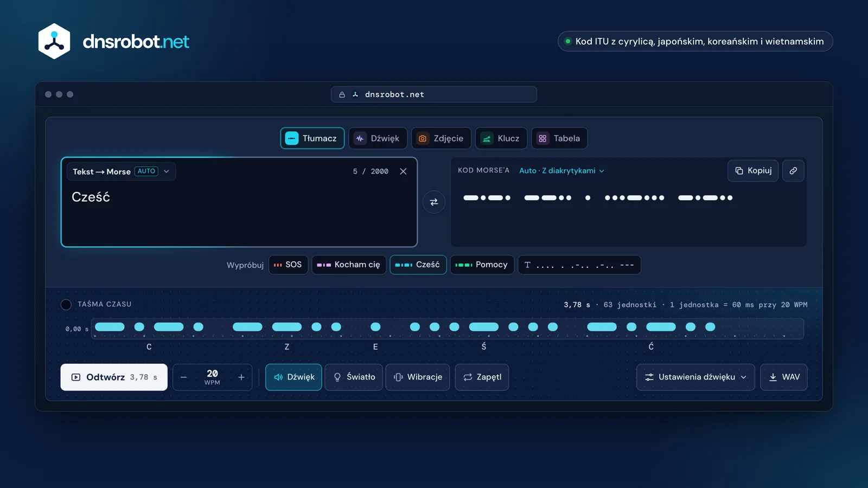
Task: Click the Taśma czasu circle indicator
Action: pyautogui.click(x=66, y=304)
